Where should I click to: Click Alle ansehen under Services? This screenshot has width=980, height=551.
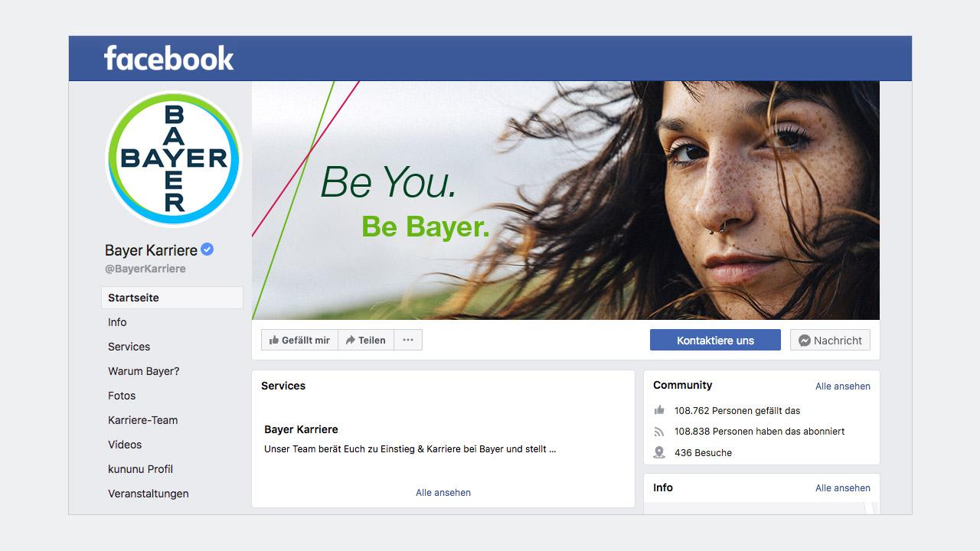coord(443,493)
